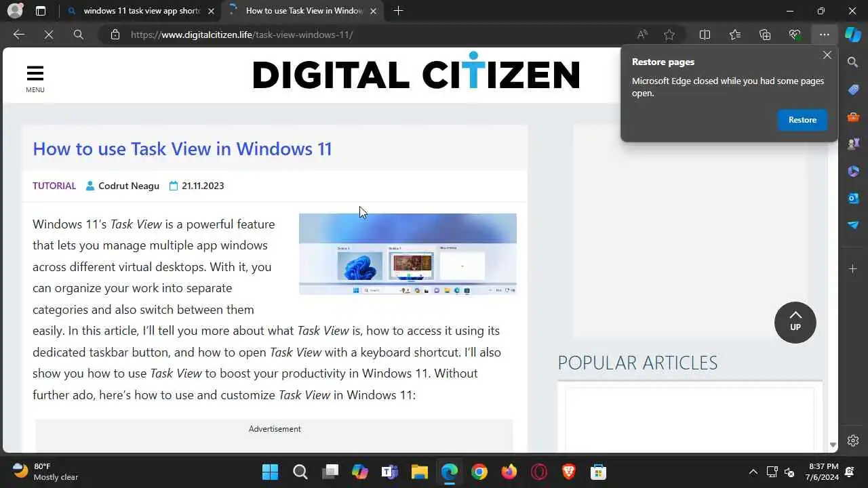Launch Google Chrome from the taskbar
The height and width of the screenshot is (488, 868).
pyautogui.click(x=479, y=472)
